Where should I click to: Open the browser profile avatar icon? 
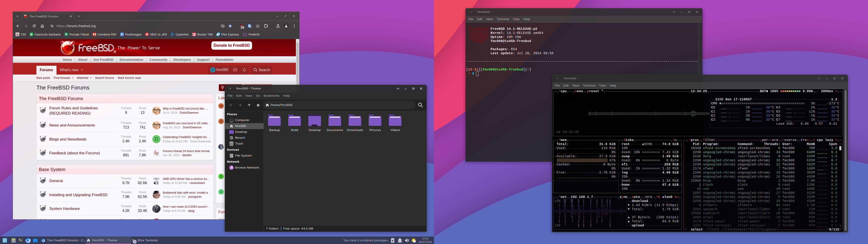(286, 26)
